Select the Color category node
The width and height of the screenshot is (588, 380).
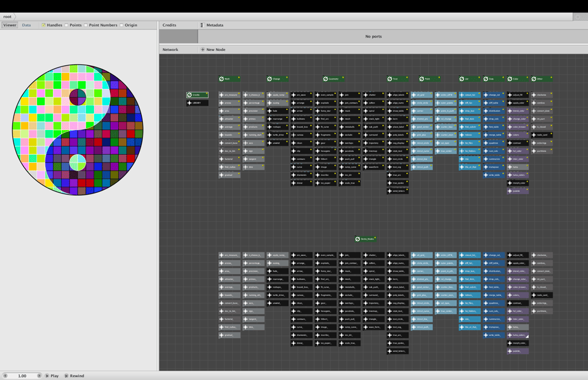pyautogui.click(x=517, y=79)
